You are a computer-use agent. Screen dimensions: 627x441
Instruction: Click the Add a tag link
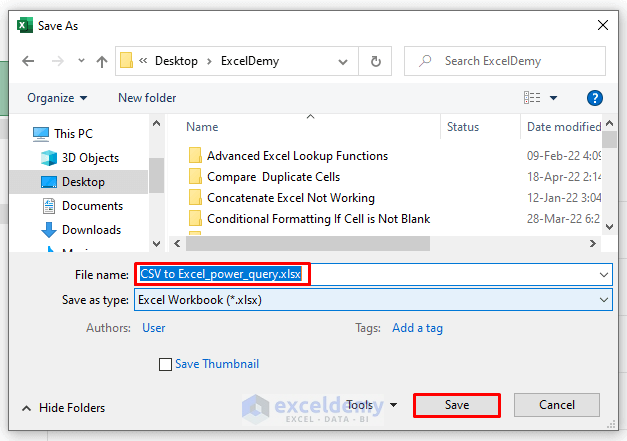click(417, 328)
